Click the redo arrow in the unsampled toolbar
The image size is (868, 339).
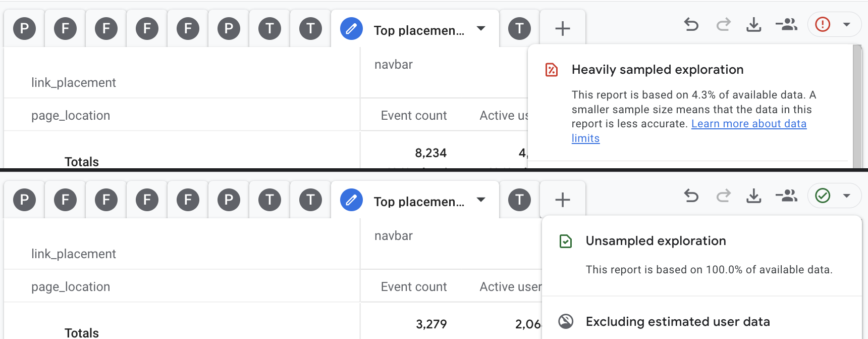(723, 196)
